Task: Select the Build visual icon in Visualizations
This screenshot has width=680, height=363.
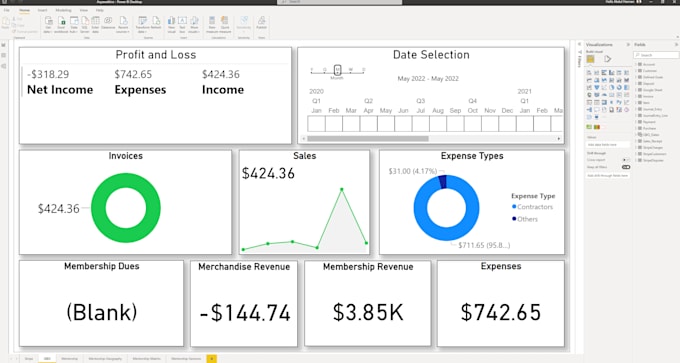Action: (590, 59)
